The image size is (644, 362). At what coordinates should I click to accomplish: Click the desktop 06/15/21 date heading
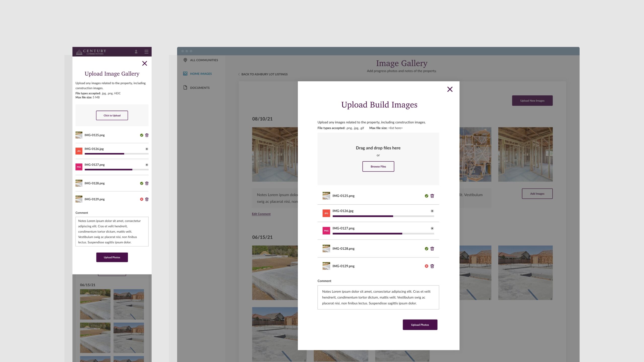click(x=262, y=237)
